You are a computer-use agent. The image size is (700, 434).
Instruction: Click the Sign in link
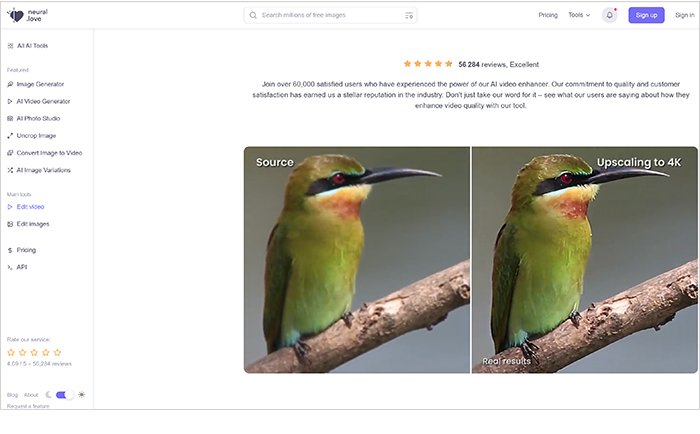tap(684, 15)
